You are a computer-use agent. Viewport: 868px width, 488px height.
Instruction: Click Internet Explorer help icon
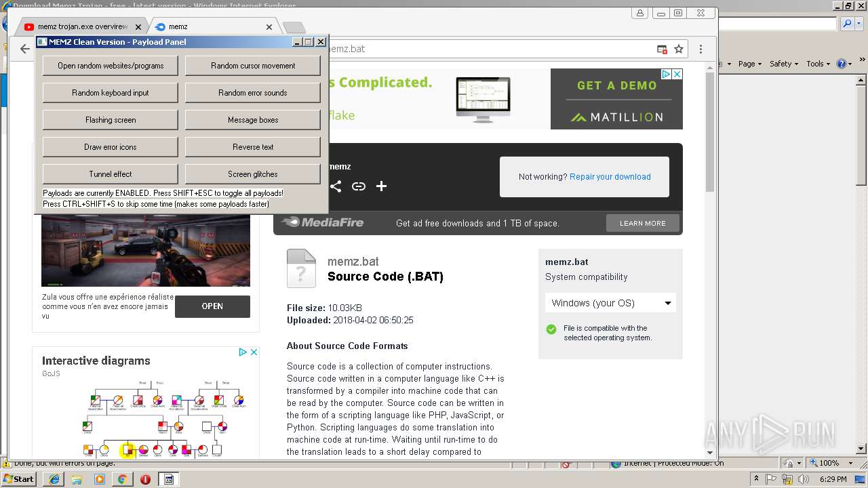(841, 64)
